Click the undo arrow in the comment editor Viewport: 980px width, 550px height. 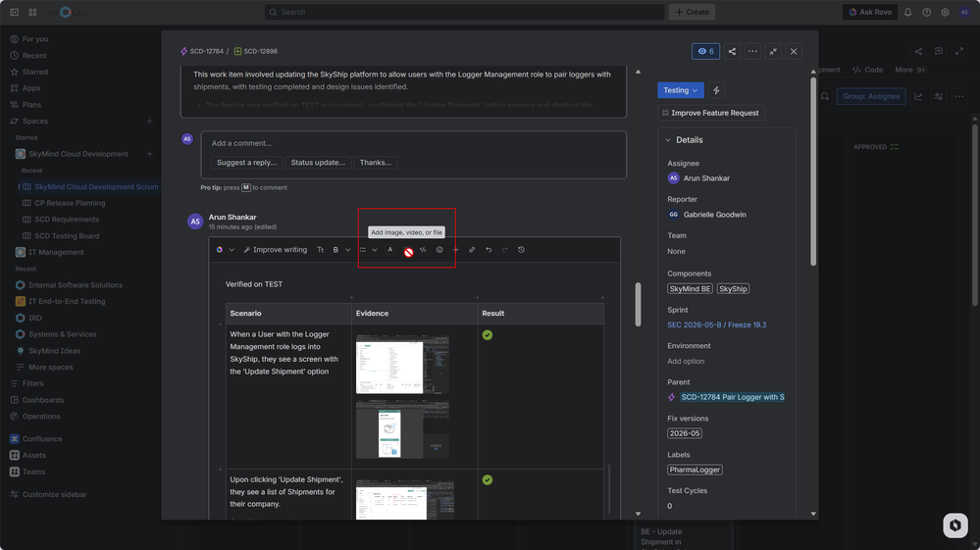[489, 250]
